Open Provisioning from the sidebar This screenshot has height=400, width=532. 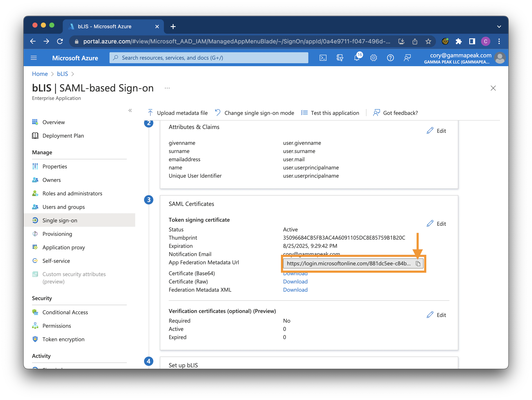57,234
